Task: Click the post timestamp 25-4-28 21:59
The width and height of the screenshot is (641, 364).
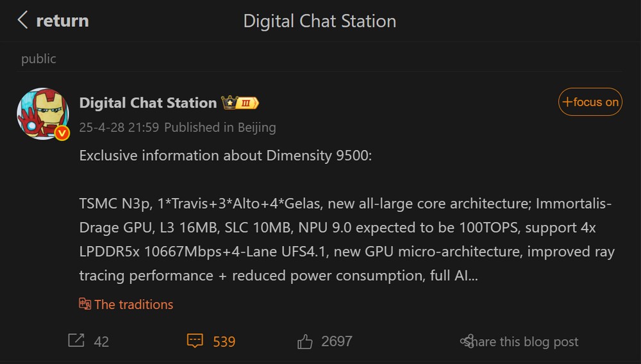Action: [x=119, y=127]
